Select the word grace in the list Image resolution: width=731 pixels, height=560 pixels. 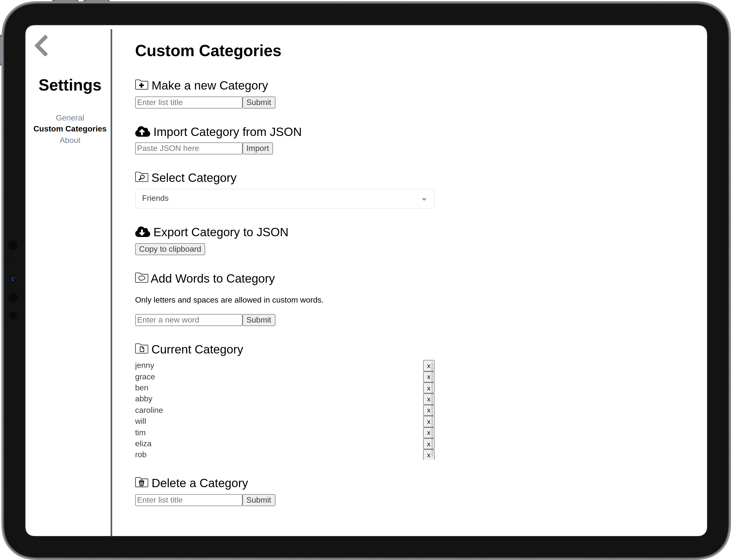pos(145,377)
